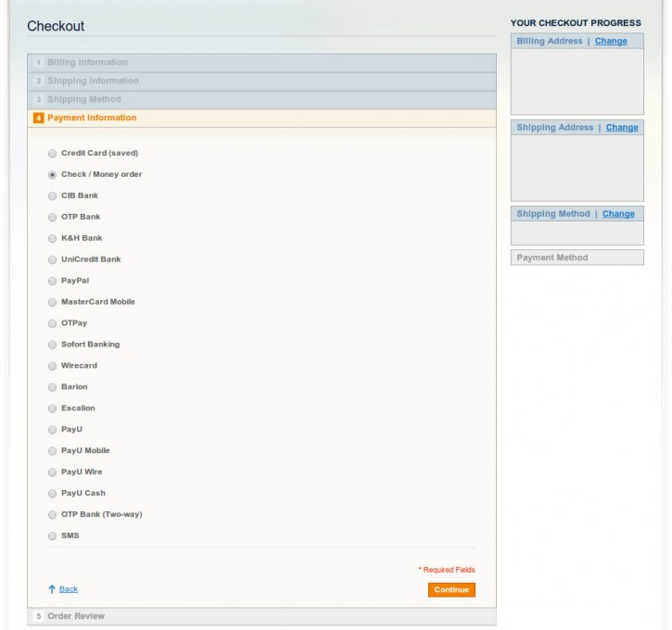
Task: Click the Billing Address progress heading
Action: [550, 41]
